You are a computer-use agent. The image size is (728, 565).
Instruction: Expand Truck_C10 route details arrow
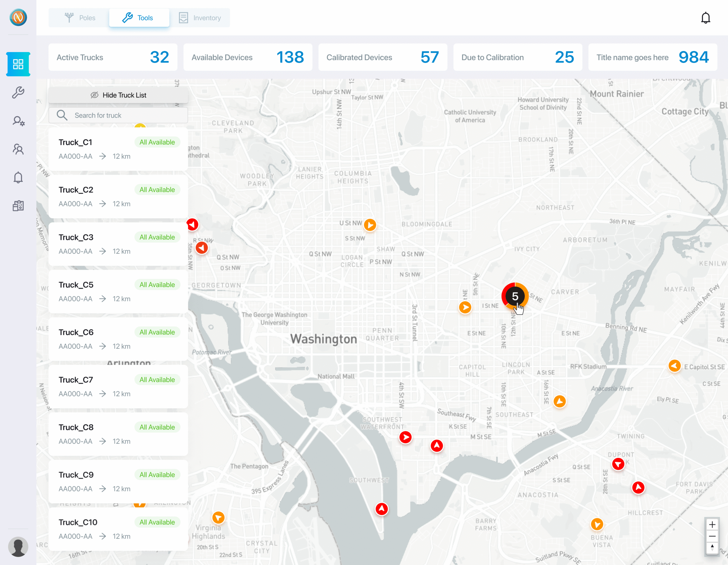(103, 536)
